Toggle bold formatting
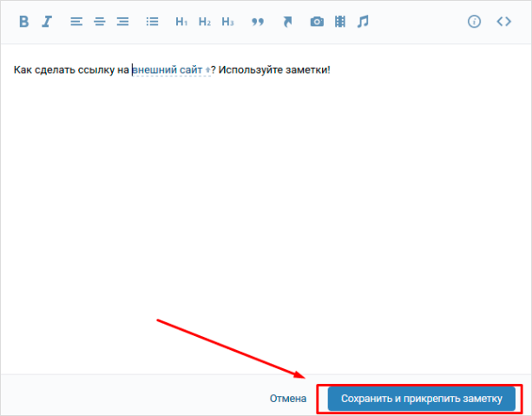The width and height of the screenshot is (532, 416). coord(23,22)
